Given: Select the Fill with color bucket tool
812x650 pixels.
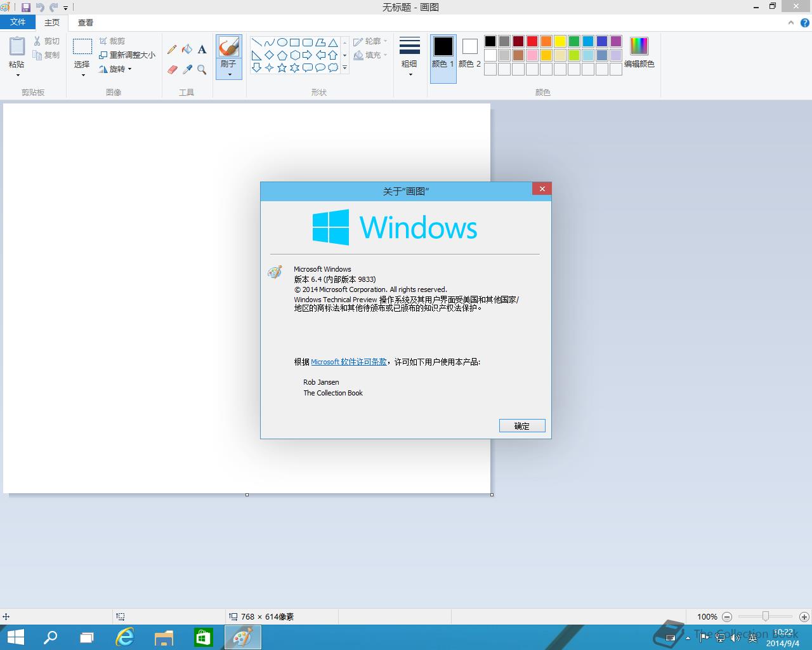Looking at the screenshot, I should point(187,49).
